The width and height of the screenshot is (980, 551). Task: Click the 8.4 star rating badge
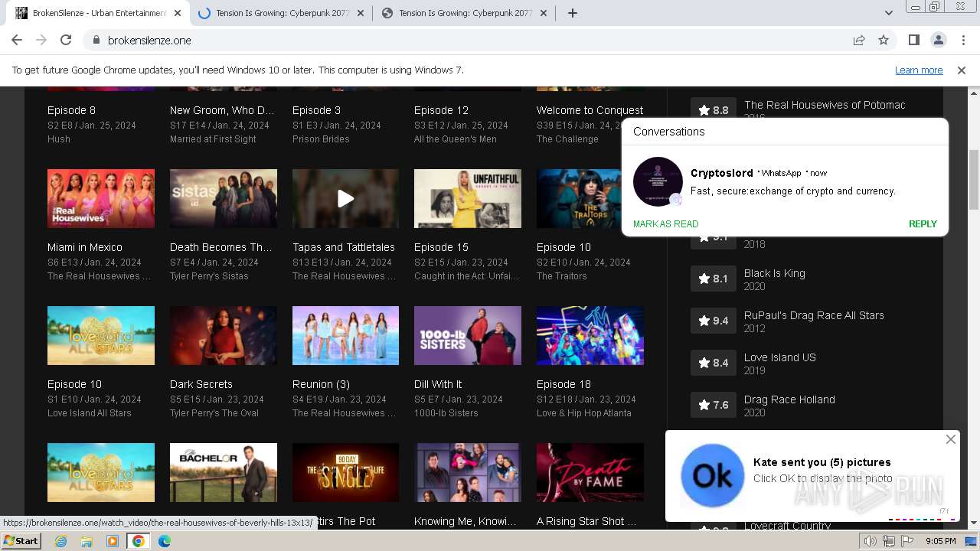click(x=713, y=363)
